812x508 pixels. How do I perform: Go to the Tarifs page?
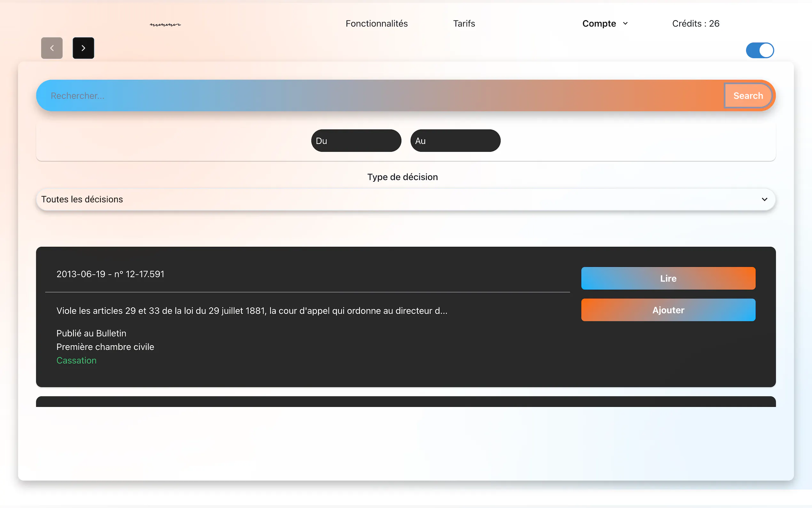coord(464,24)
